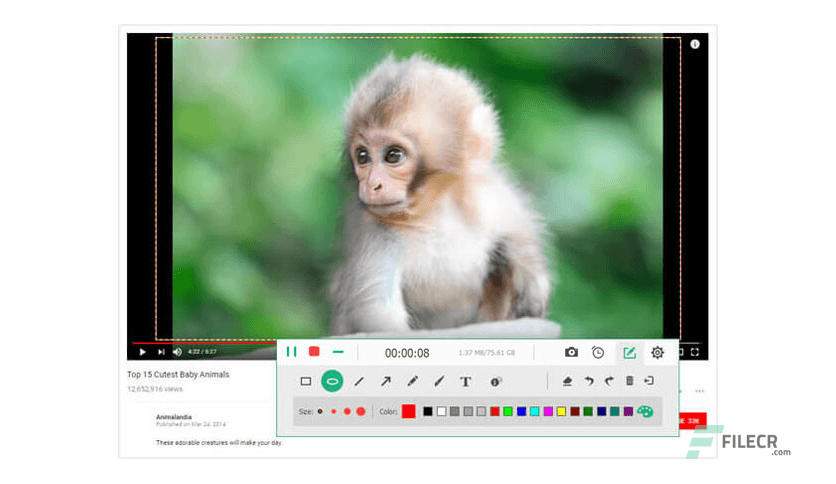This screenshot has width=836, height=484.
Task: Minimize the recorder toolbar with green dash
Action: (x=338, y=352)
